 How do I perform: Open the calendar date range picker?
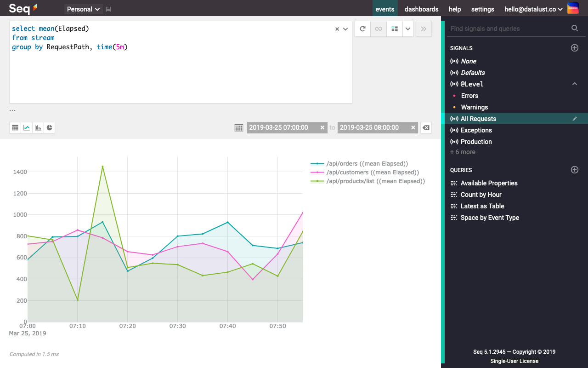(x=239, y=128)
